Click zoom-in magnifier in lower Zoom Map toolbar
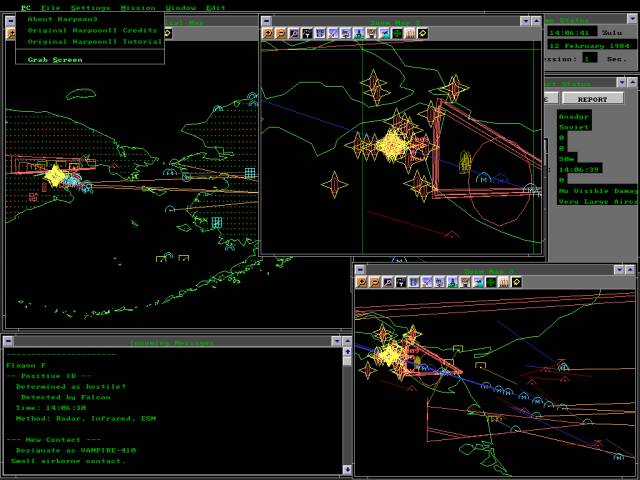 click(362, 282)
